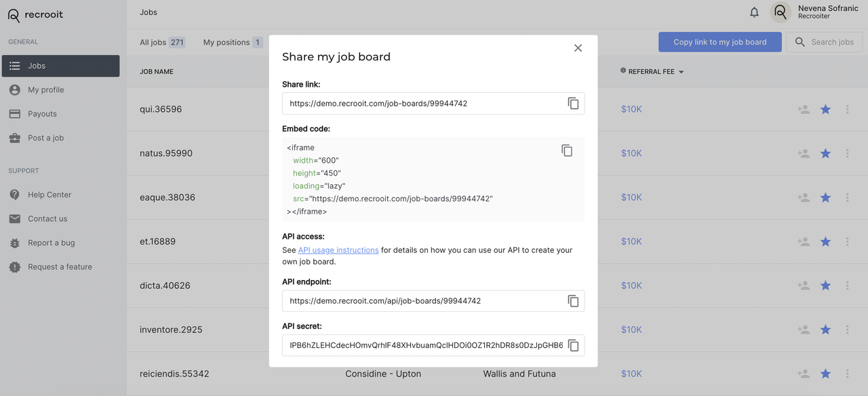Open the API usage instructions link

[x=338, y=250]
